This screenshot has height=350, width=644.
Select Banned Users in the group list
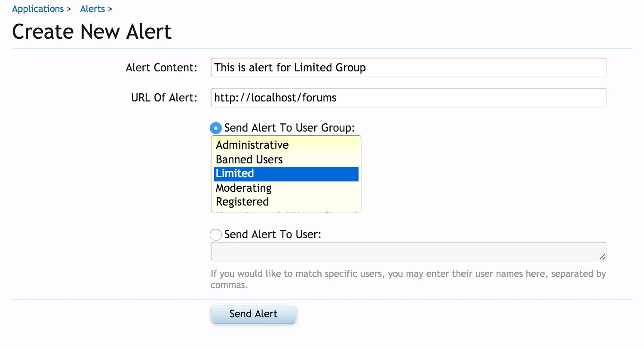[x=286, y=160]
